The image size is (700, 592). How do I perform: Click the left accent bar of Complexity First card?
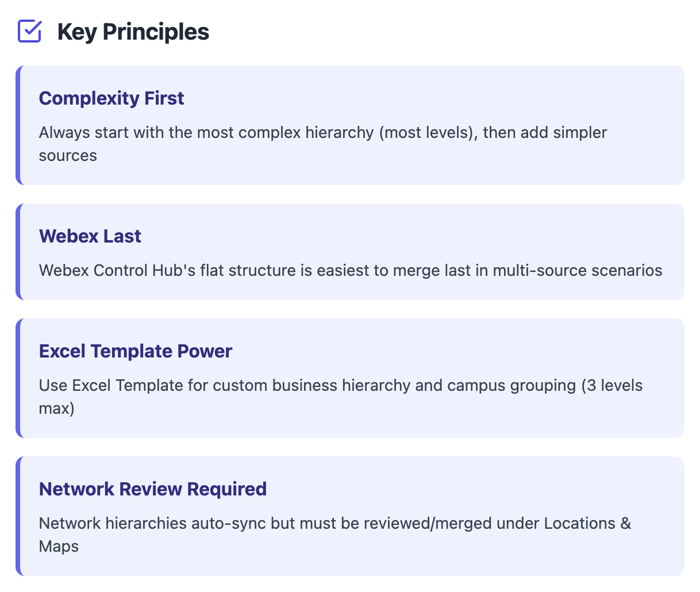(18, 125)
